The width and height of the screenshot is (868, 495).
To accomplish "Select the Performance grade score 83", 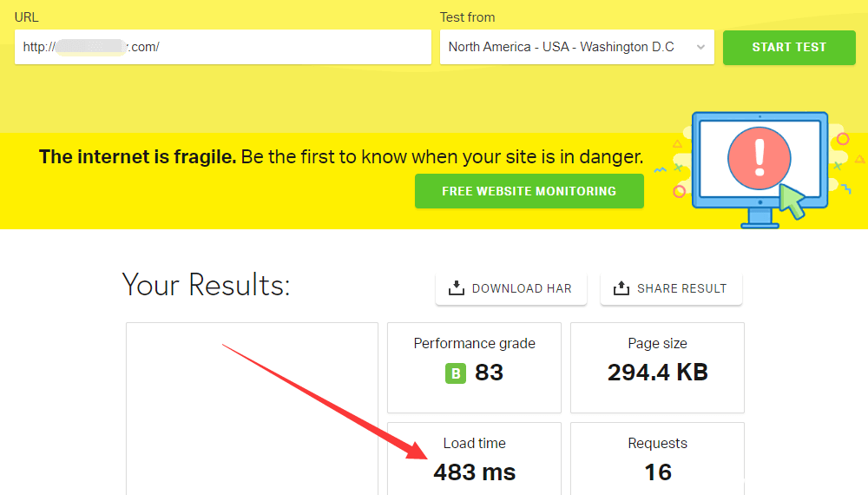I will [x=490, y=373].
